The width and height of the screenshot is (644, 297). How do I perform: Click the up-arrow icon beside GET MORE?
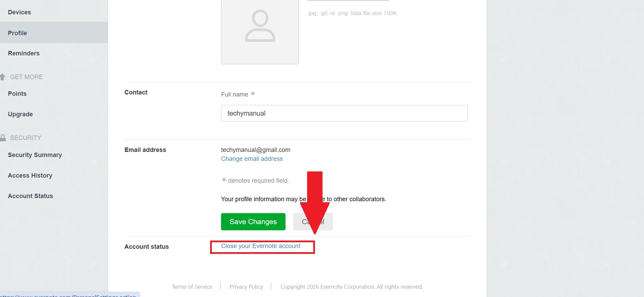click(x=3, y=77)
